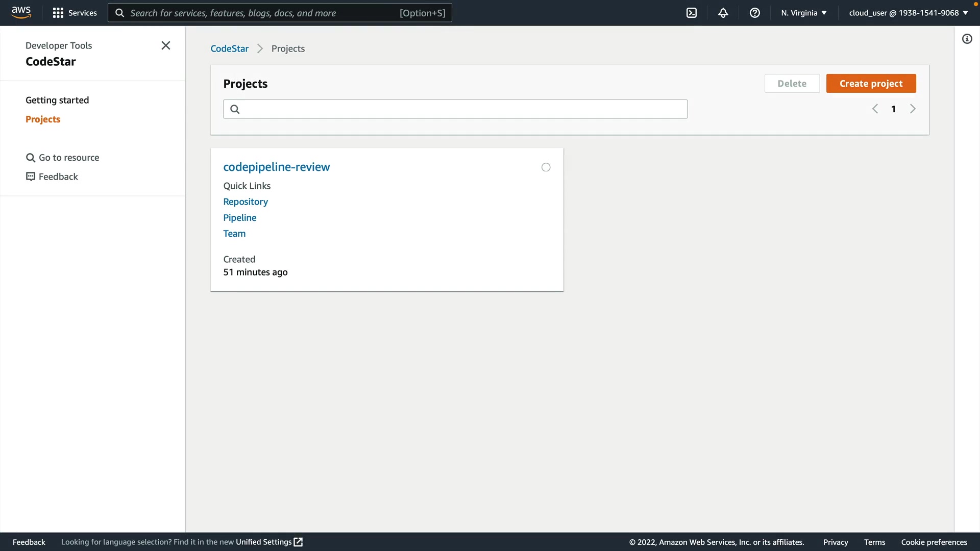Select Projects in the side navigation
The image size is (980, 551).
coord(43,119)
